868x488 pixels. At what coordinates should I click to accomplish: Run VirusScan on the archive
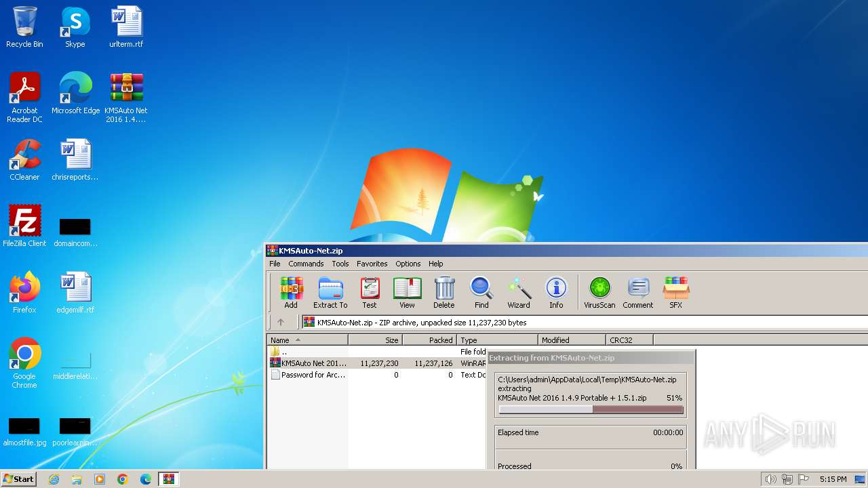pos(599,292)
